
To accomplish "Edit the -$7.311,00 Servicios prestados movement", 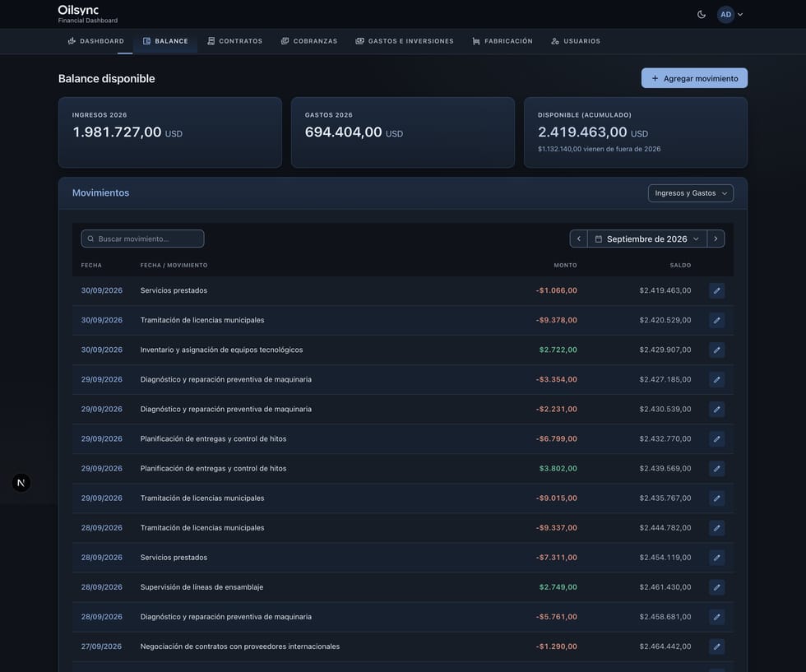I will [x=716, y=558].
